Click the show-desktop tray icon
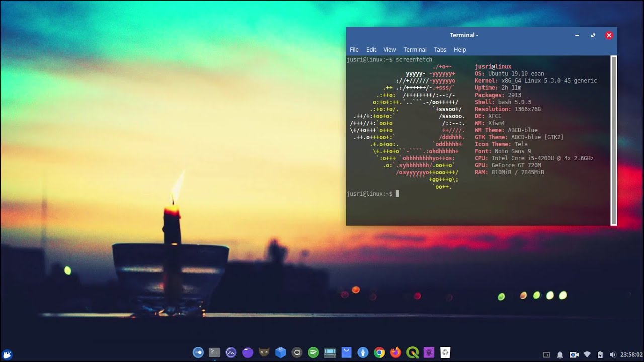The image size is (644, 362). pos(547,355)
